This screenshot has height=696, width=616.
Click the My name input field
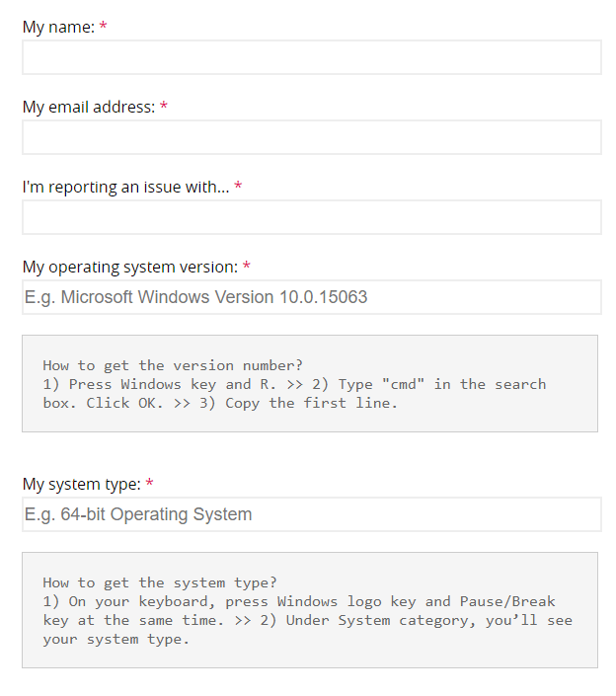pos(311,57)
